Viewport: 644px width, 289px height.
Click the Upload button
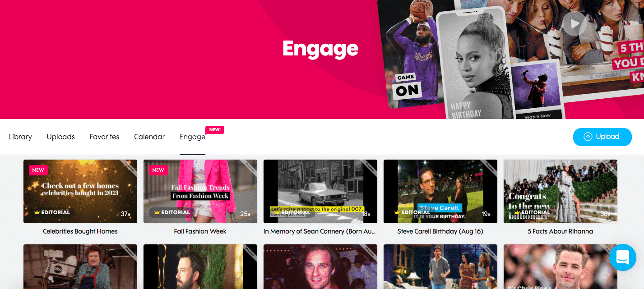(602, 137)
